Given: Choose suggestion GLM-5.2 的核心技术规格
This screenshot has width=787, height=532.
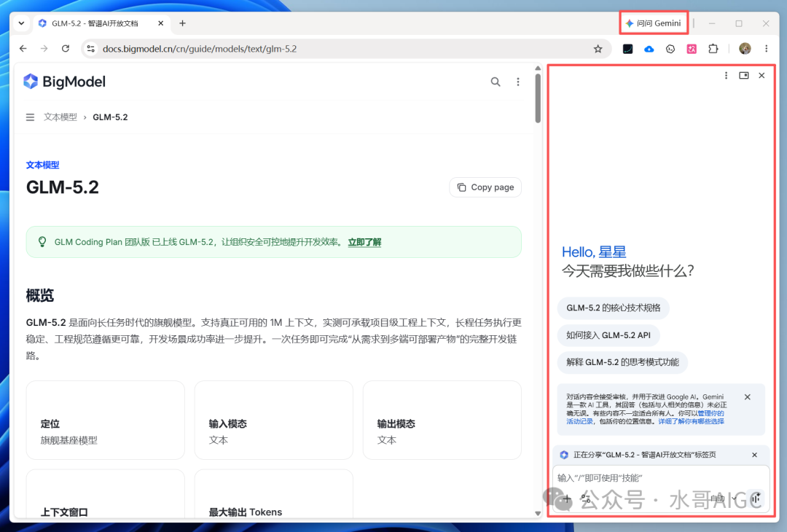Looking at the screenshot, I should pos(614,308).
